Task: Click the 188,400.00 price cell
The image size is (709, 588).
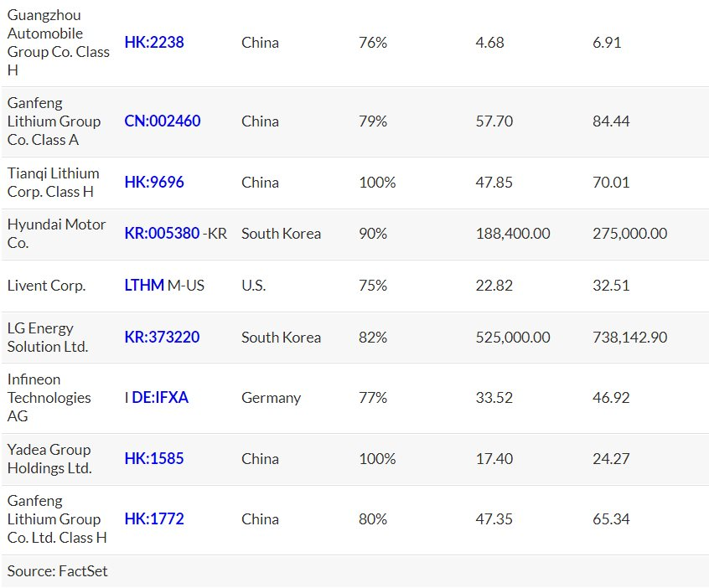Action: (x=513, y=234)
